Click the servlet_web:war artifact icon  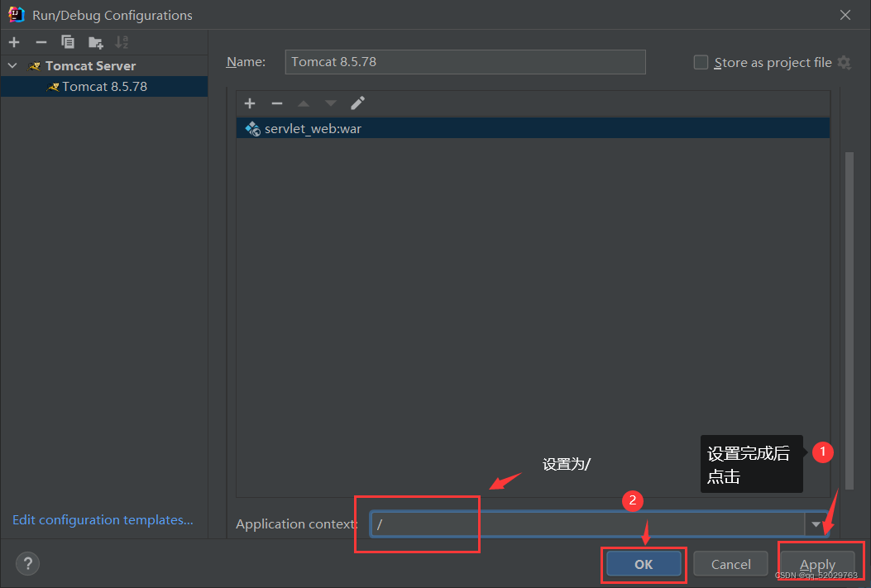pyautogui.click(x=253, y=129)
